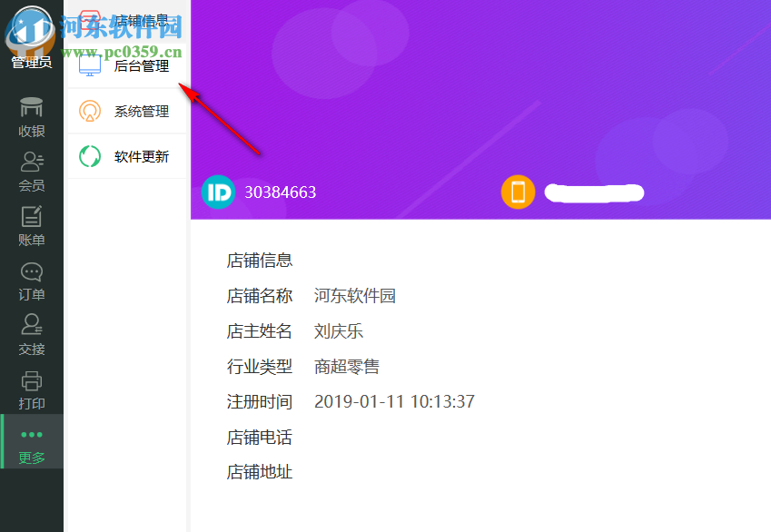Click the store ID 30384663

tap(281, 192)
